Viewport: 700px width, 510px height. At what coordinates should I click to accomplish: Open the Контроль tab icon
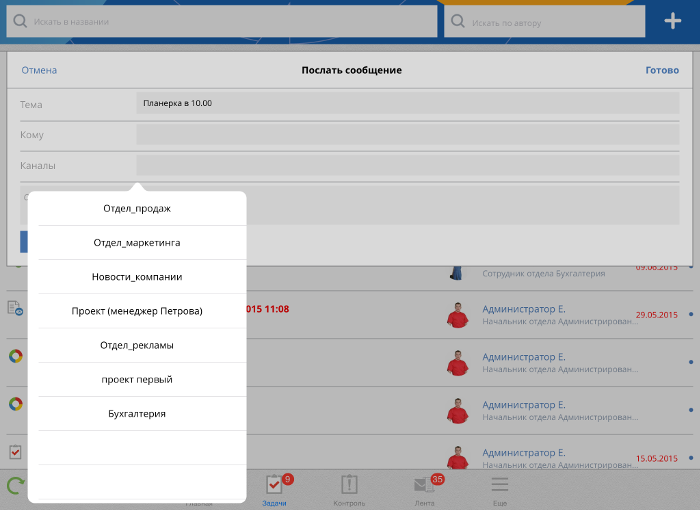coord(349,485)
